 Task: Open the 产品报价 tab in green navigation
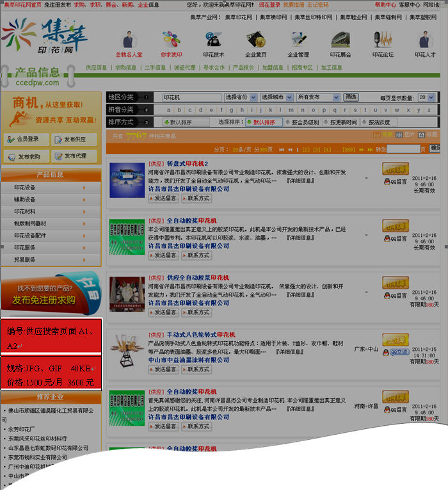click(x=243, y=67)
